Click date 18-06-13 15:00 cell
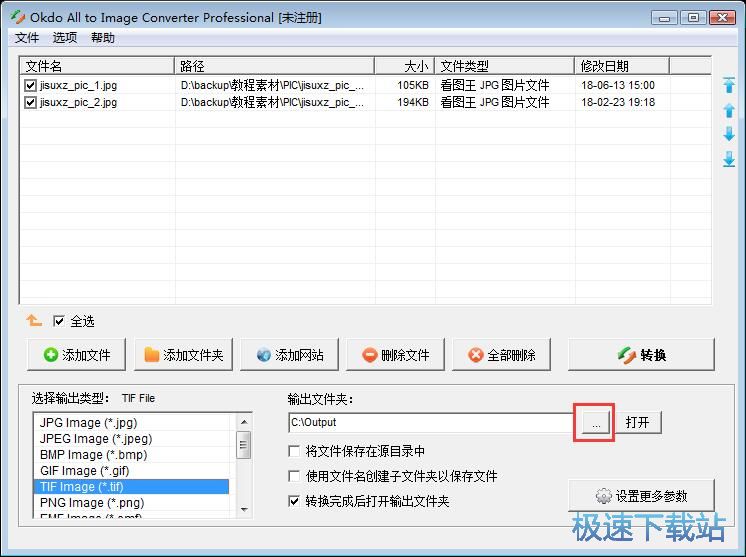This screenshot has width=746, height=557. tap(618, 86)
